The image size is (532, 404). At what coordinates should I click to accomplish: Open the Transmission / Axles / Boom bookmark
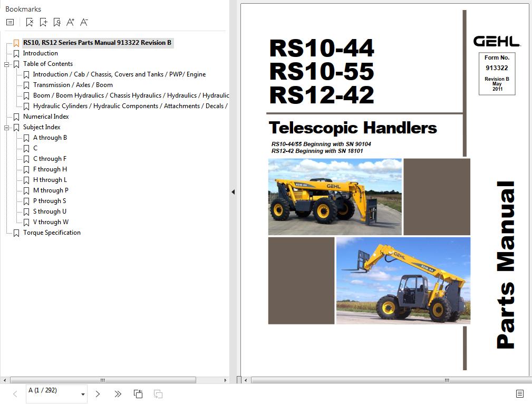pos(73,85)
